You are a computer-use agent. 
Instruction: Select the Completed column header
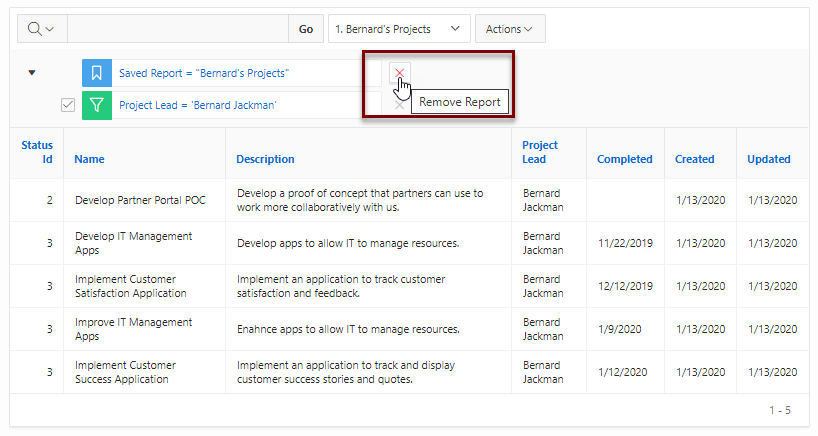click(x=624, y=159)
